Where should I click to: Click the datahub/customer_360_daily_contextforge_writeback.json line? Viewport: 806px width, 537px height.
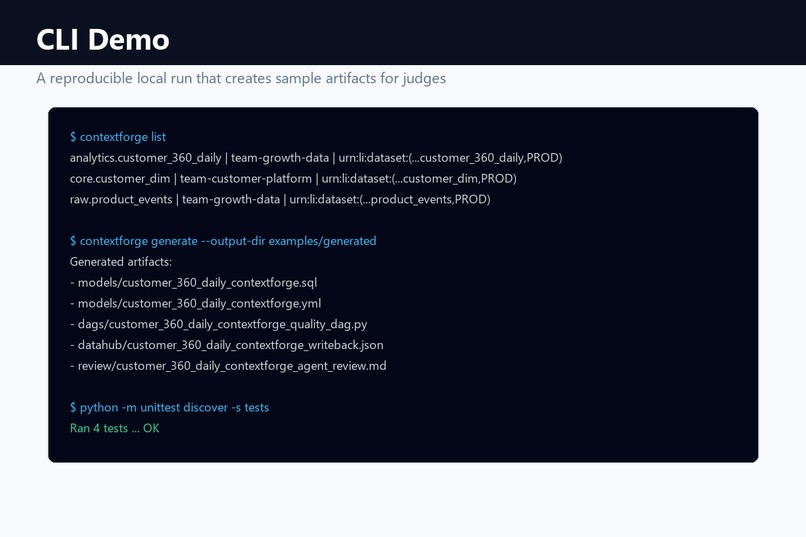[x=227, y=345]
